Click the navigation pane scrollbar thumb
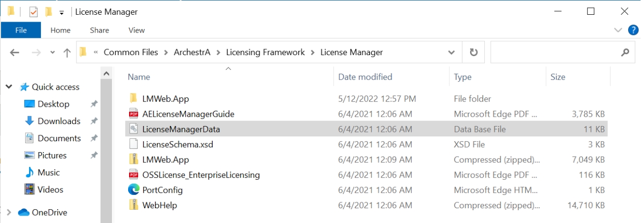This screenshot has width=644, height=223. point(106,151)
